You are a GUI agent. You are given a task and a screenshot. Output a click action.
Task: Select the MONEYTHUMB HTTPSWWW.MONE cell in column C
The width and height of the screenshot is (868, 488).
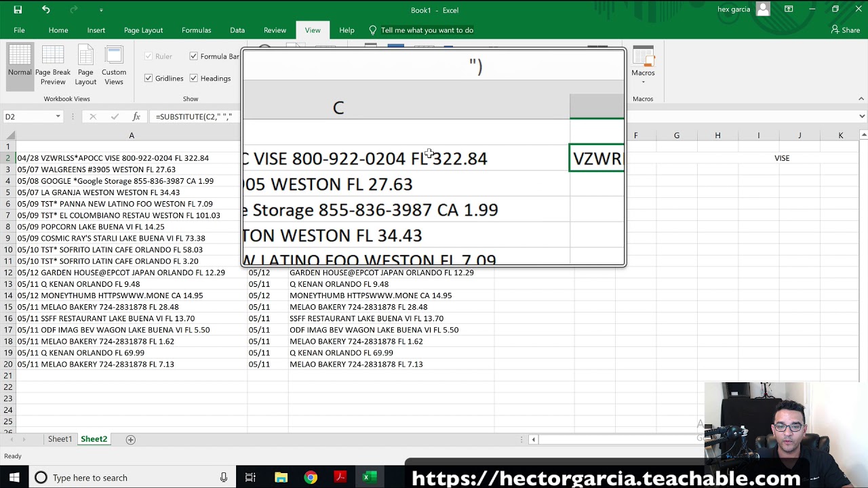[x=391, y=296]
